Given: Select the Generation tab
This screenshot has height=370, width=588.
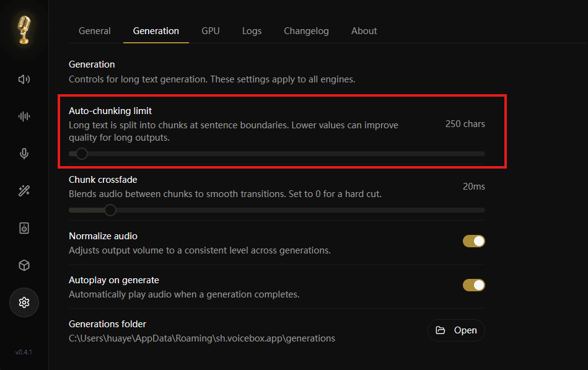Looking at the screenshot, I should pyautogui.click(x=156, y=31).
